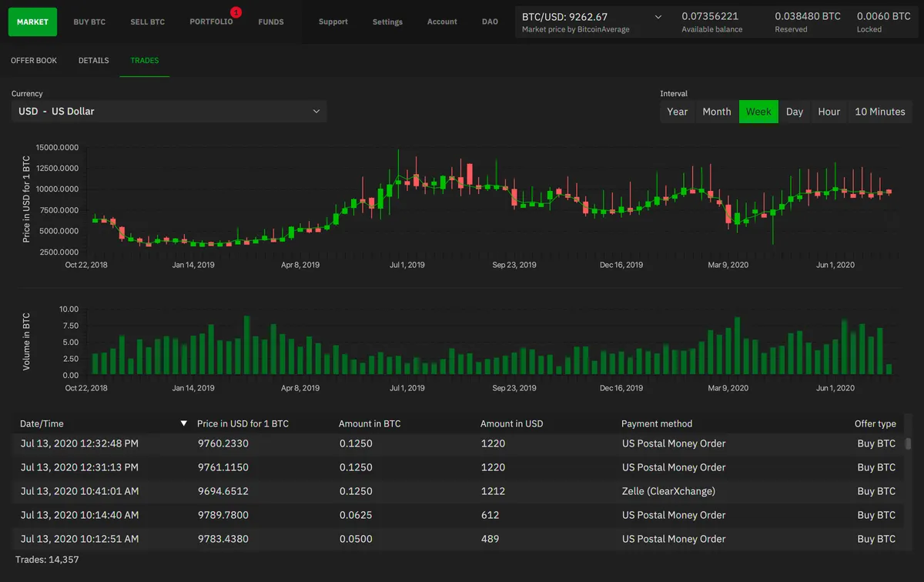Viewport: 924px width, 582px height.
Task: Open the Settings page
Action: [387, 22]
